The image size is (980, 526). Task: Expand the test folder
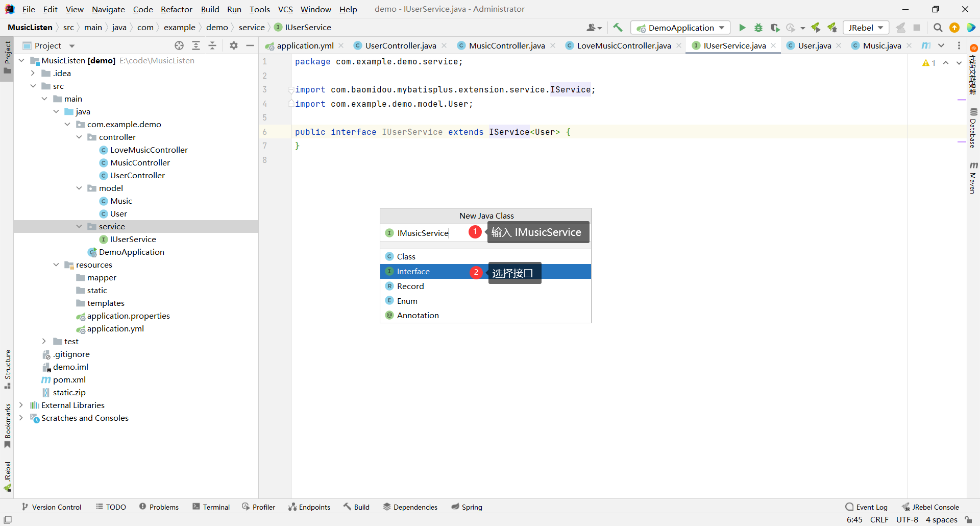pos(44,341)
